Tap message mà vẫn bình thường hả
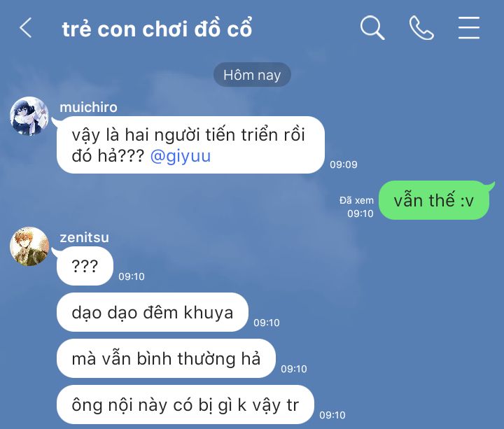The height and width of the screenshot is (429, 504). pos(166,358)
